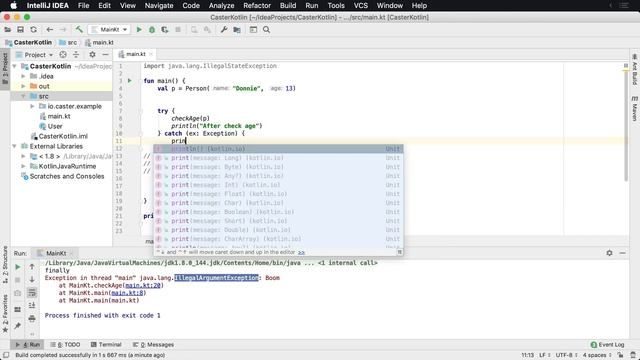Open the Maven side panel

tap(634, 108)
